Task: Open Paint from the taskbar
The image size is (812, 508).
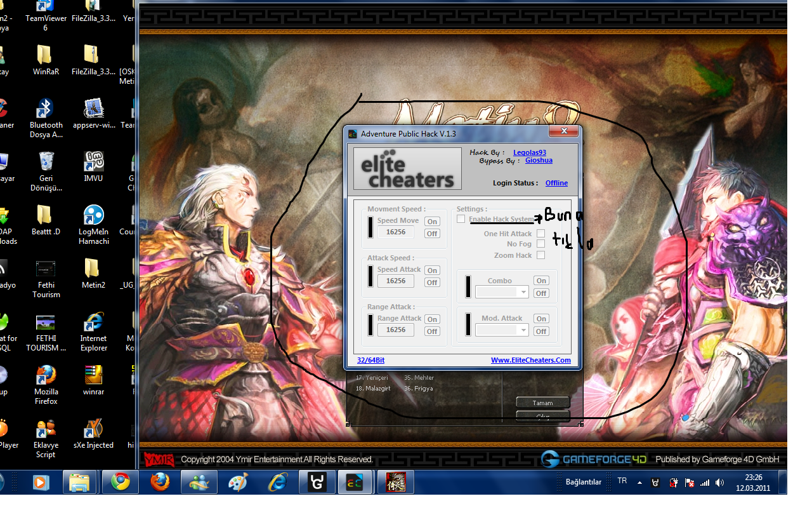Action: coord(239,483)
